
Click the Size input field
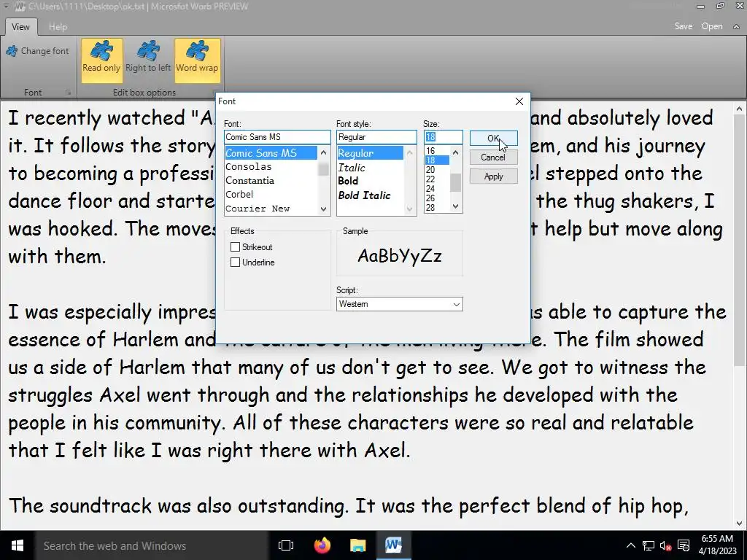pos(443,137)
